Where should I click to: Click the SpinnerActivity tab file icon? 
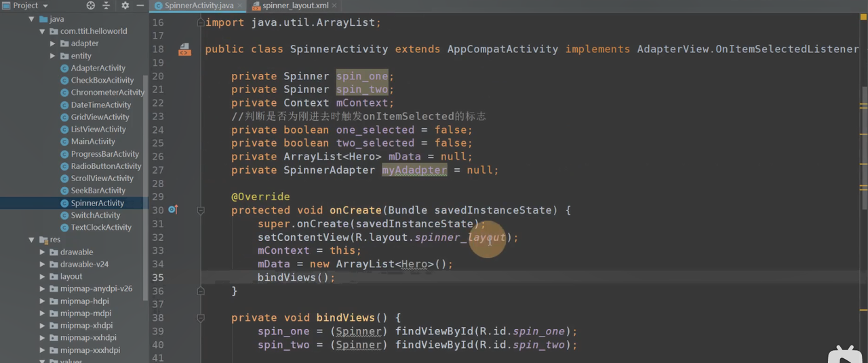pyautogui.click(x=158, y=5)
